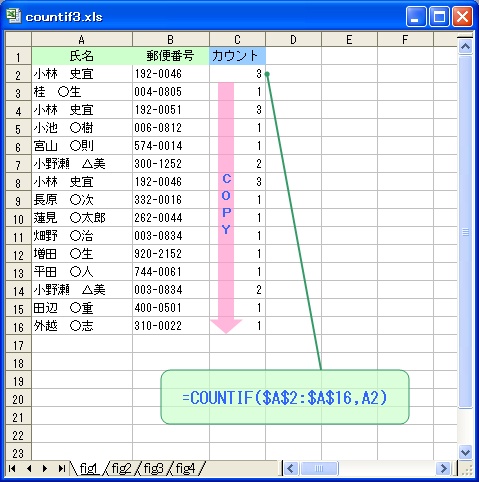This screenshot has height=482, width=479.
Task: Click the 氏名 header cell
Action: (82, 56)
